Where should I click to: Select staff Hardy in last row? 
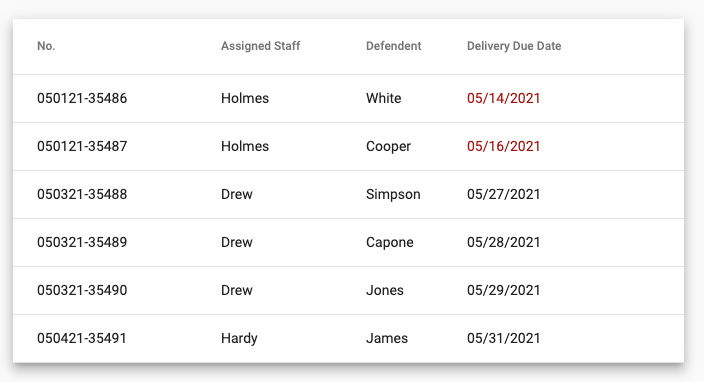click(x=239, y=339)
